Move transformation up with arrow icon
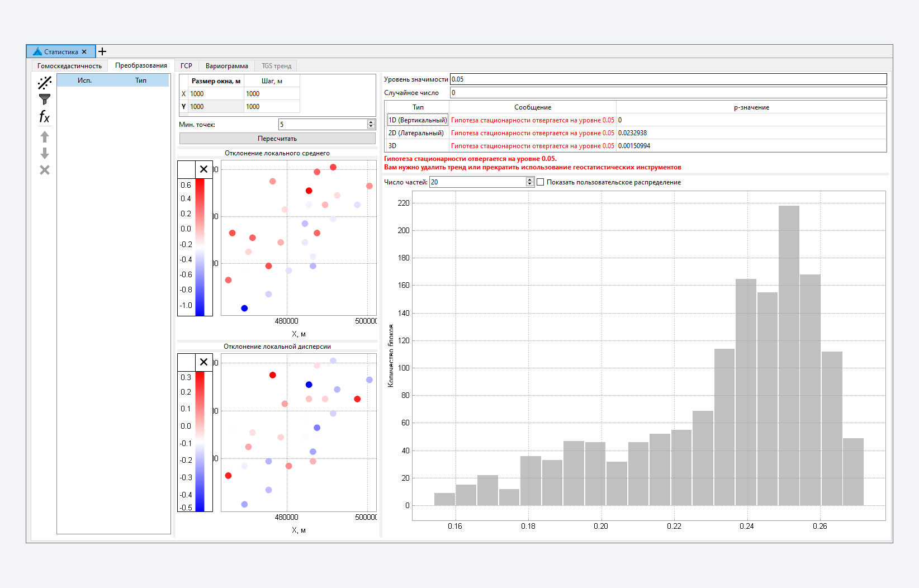Viewport: 919px width, 588px height. pos(45,136)
